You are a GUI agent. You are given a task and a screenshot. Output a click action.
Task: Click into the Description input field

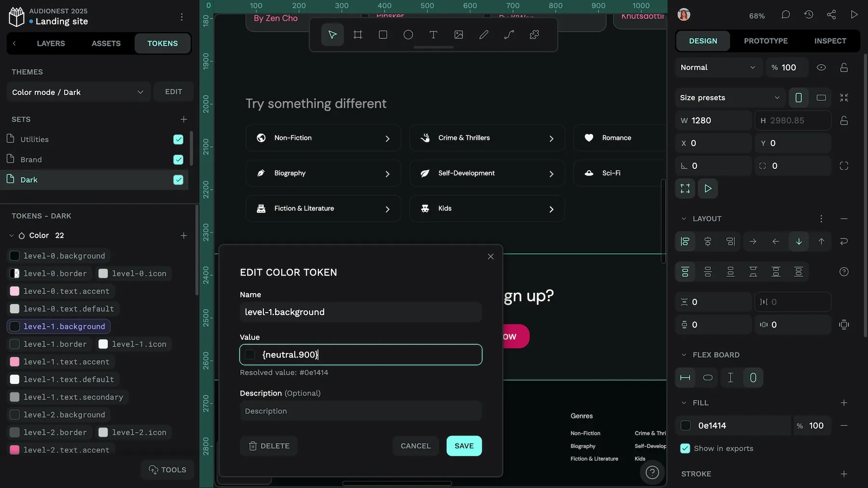[360, 411]
